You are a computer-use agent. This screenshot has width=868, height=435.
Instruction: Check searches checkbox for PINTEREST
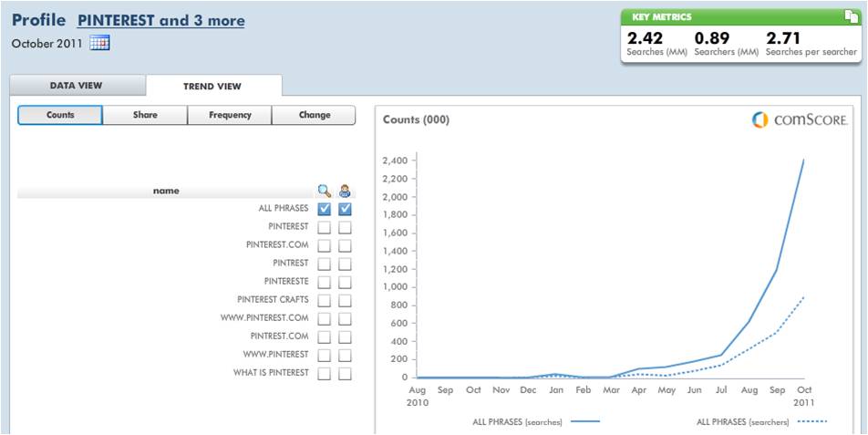tap(325, 227)
